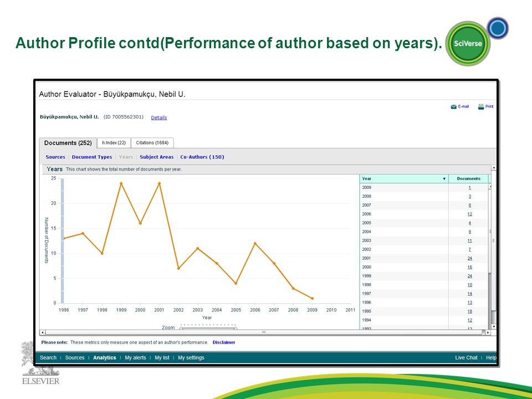Open My settings in the footer bar
Image resolution: width=532 pixels, height=399 pixels.
coord(191,357)
